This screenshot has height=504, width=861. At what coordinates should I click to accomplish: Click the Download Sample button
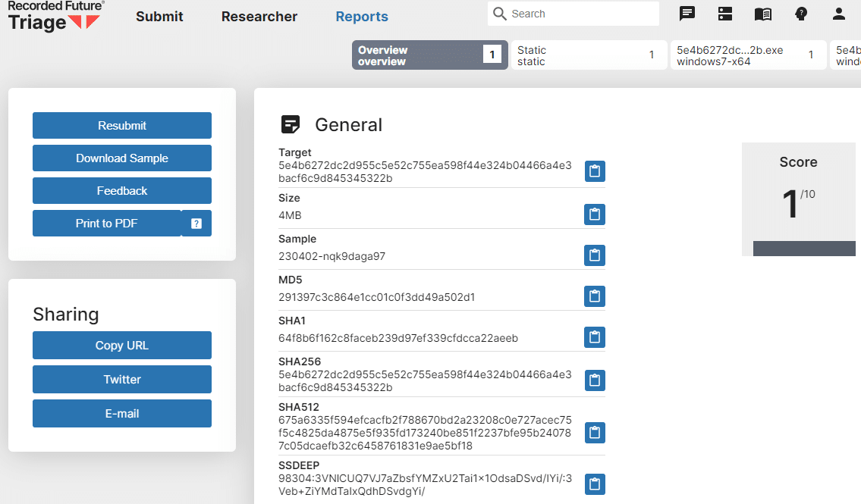click(122, 158)
